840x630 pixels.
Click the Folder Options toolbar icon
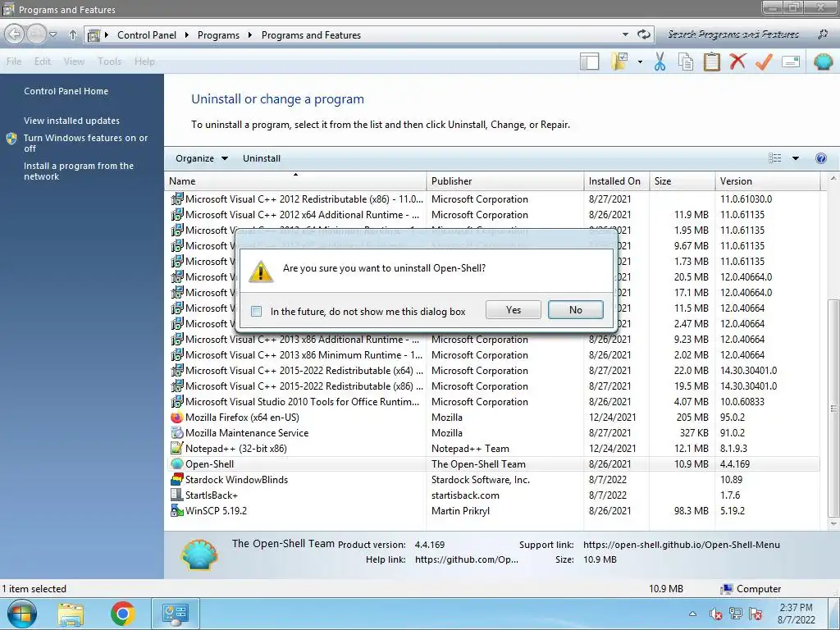click(619, 62)
